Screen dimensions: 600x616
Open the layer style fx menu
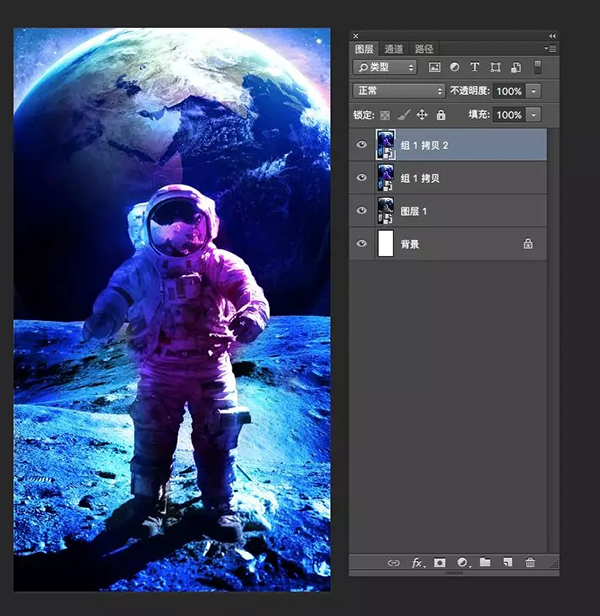(x=418, y=563)
